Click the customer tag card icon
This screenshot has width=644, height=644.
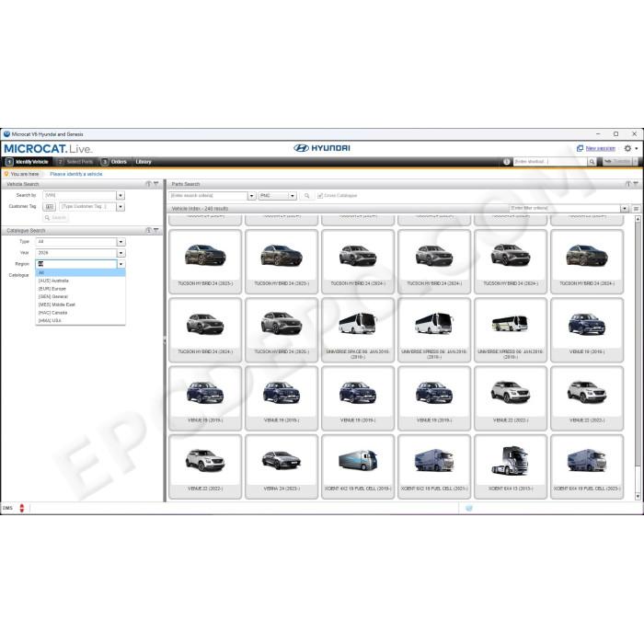pyautogui.click(x=50, y=207)
